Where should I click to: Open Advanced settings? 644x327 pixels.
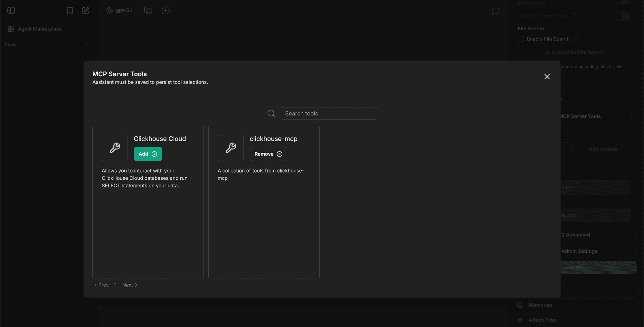click(598, 235)
